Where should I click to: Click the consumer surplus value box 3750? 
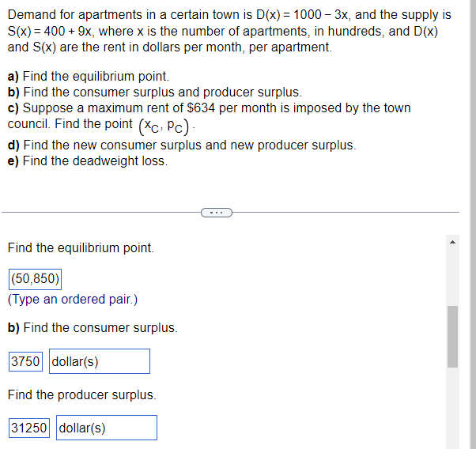25,361
